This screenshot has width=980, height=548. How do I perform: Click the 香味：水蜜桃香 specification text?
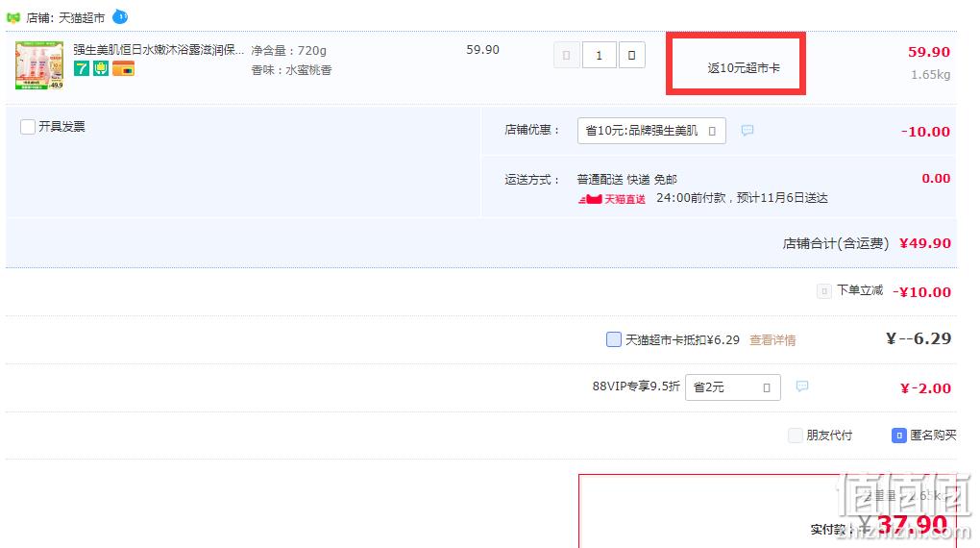[x=291, y=70]
